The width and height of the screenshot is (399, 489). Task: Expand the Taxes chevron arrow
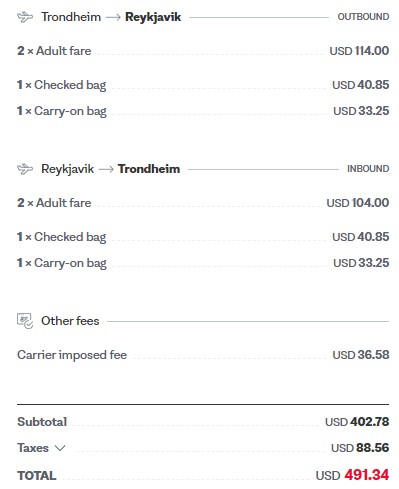pyautogui.click(x=60, y=448)
